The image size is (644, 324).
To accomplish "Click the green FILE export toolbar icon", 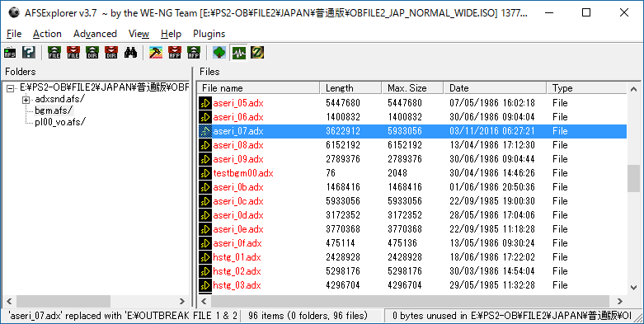I will (54, 52).
